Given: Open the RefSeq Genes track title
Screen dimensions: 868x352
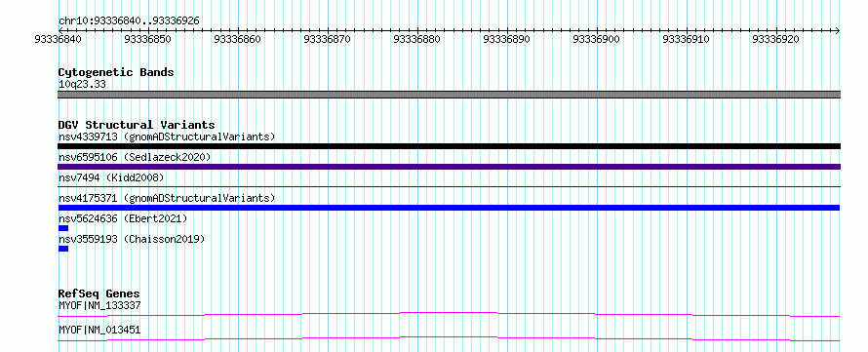Looking at the screenshot, I should pos(99,293).
